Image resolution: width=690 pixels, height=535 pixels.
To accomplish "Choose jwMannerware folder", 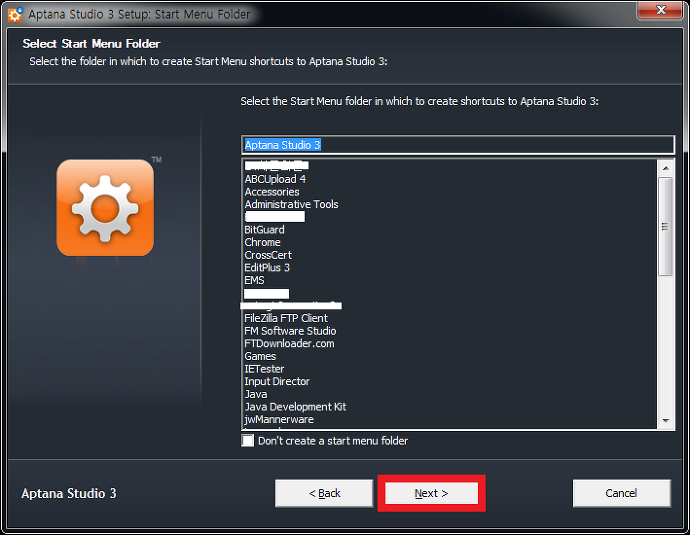I will point(279,419).
